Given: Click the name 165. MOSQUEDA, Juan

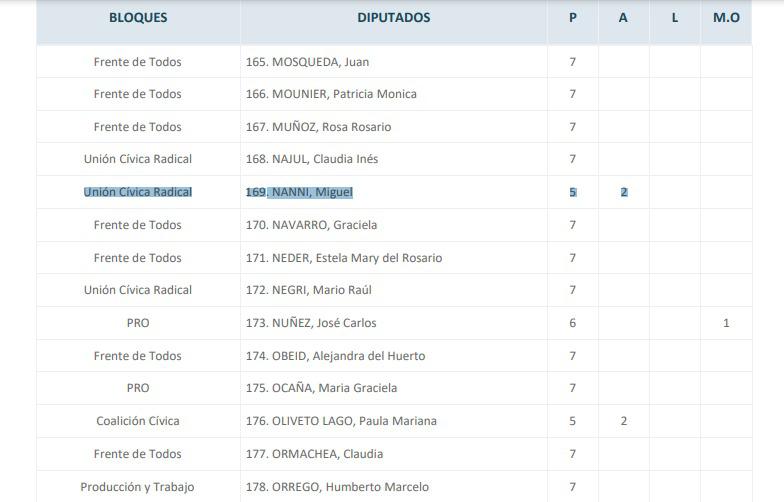Looking at the screenshot, I should coord(307,62).
